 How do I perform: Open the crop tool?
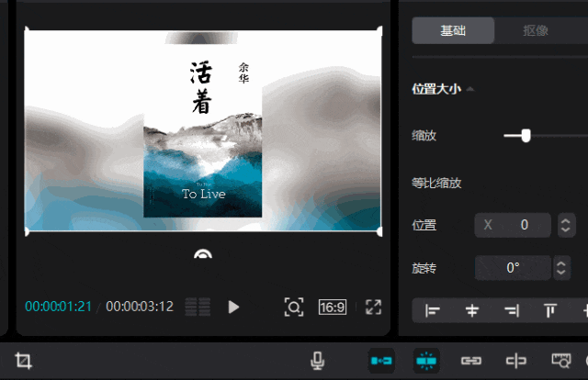click(23, 361)
